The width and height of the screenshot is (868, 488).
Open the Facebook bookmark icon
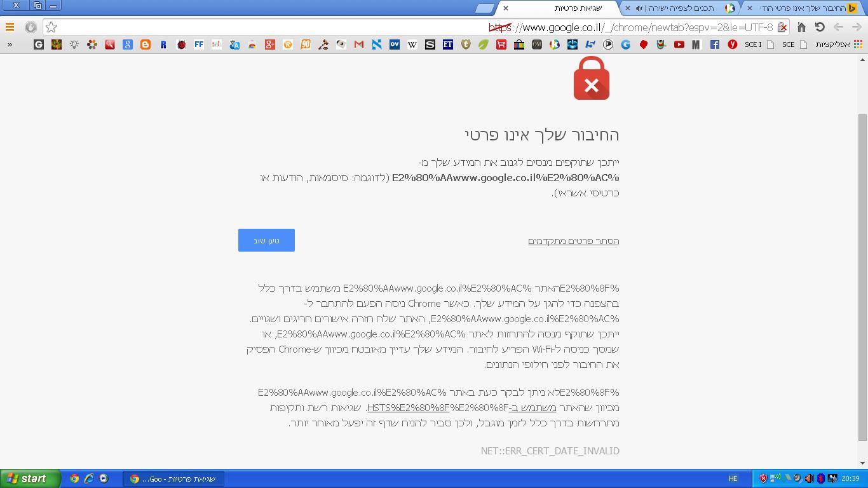pos(715,44)
